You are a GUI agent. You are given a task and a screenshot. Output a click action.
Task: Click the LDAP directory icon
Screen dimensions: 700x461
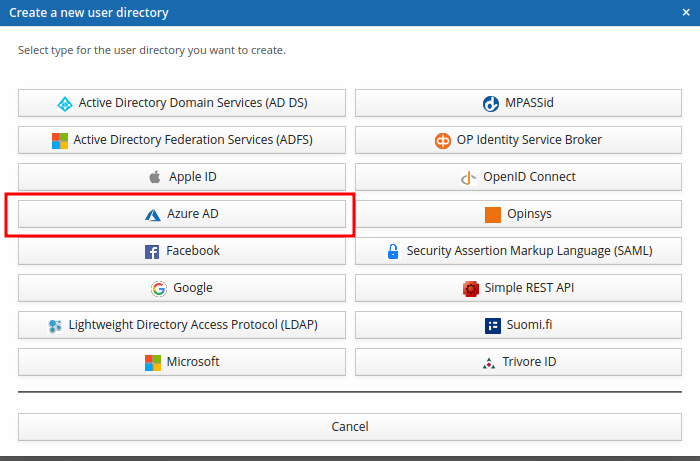[56, 326]
